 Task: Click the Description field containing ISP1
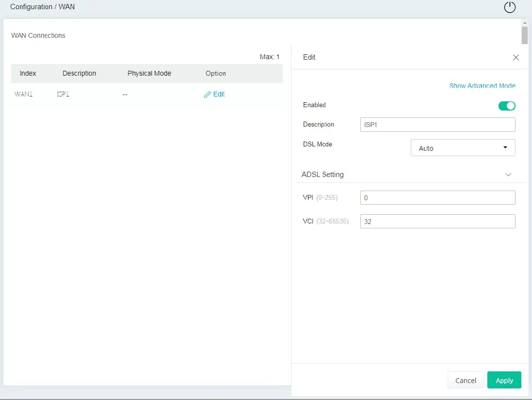pos(437,125)
